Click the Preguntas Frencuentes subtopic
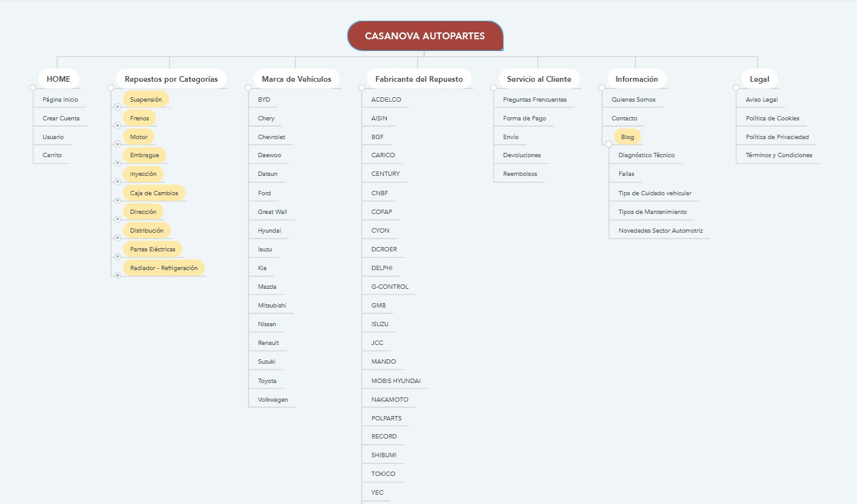The width and height of the screenshot is (857, 504). [534, 99]
